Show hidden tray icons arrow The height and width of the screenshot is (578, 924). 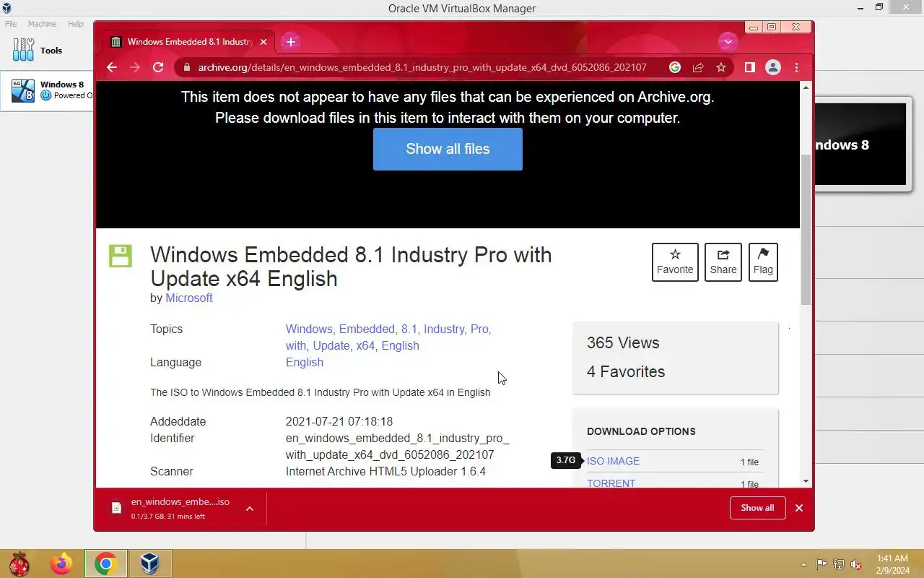click(803, 564)
